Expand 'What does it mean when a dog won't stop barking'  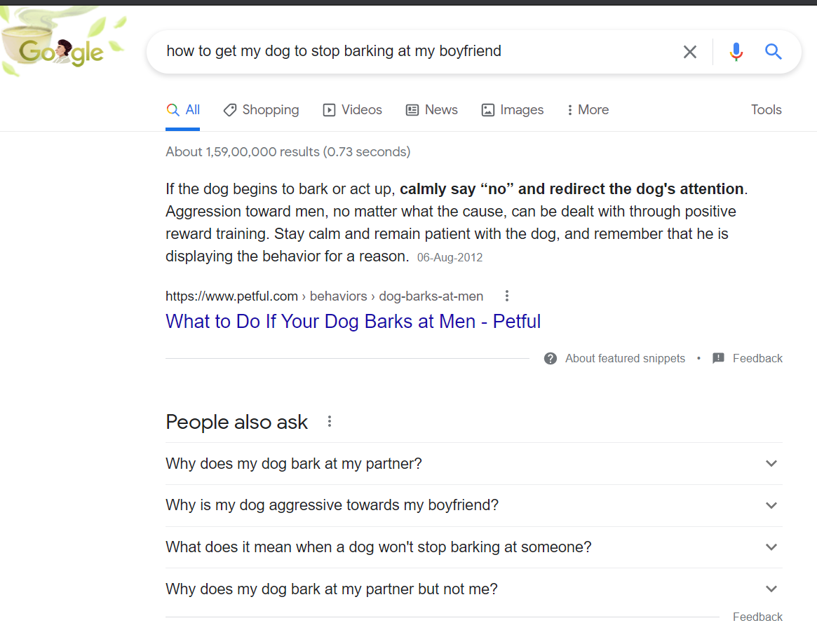click(473, 547)
